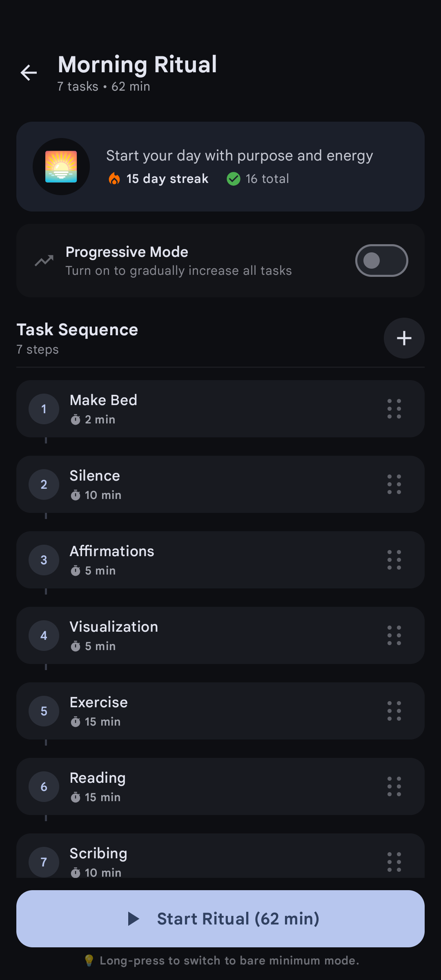Open the Reading task item
This screenshot has width=441, height=980.
(x=204, y=786)
